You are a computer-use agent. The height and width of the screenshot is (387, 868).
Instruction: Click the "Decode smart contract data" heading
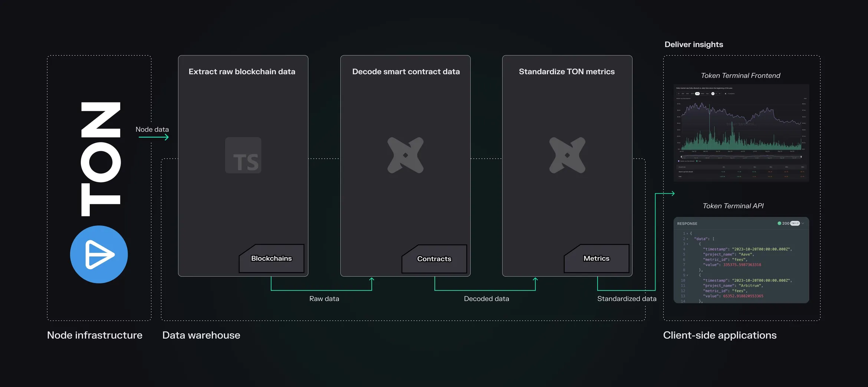click(x=406, y=72)
